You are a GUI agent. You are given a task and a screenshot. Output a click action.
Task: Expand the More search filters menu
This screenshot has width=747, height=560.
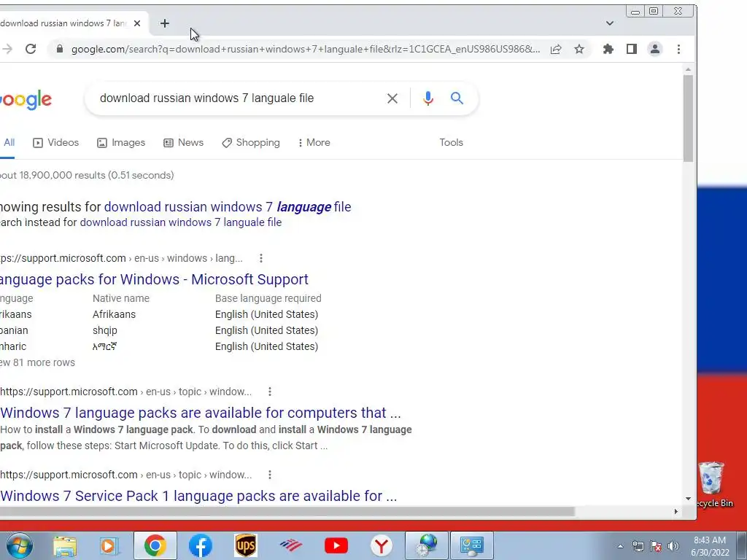(314, 142)
